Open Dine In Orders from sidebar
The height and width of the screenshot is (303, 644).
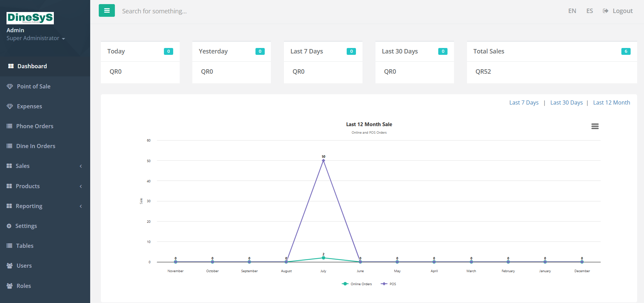(36, 146)
